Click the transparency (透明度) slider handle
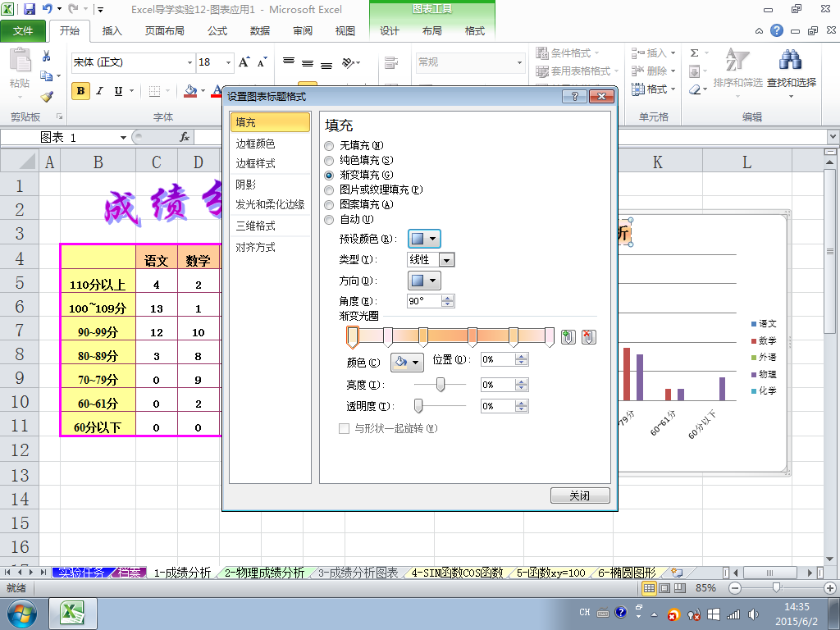This screenshot has width=840, height=630. point(418,406)
